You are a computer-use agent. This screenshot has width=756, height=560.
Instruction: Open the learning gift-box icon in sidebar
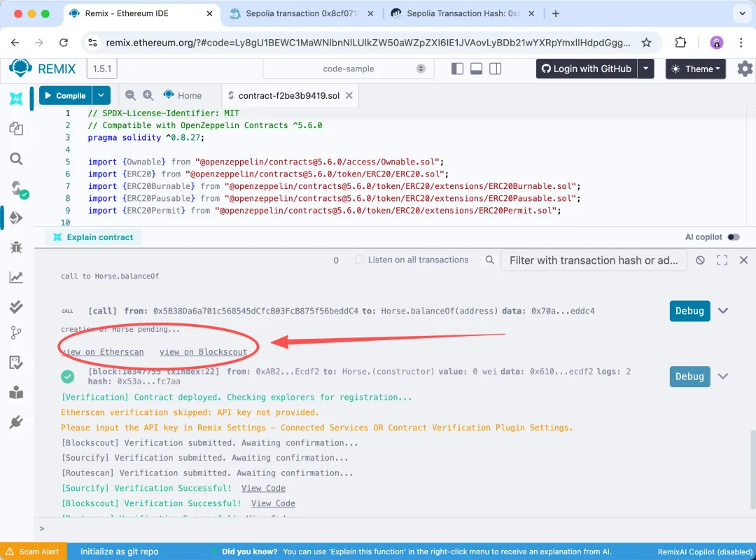click(16, 393)
